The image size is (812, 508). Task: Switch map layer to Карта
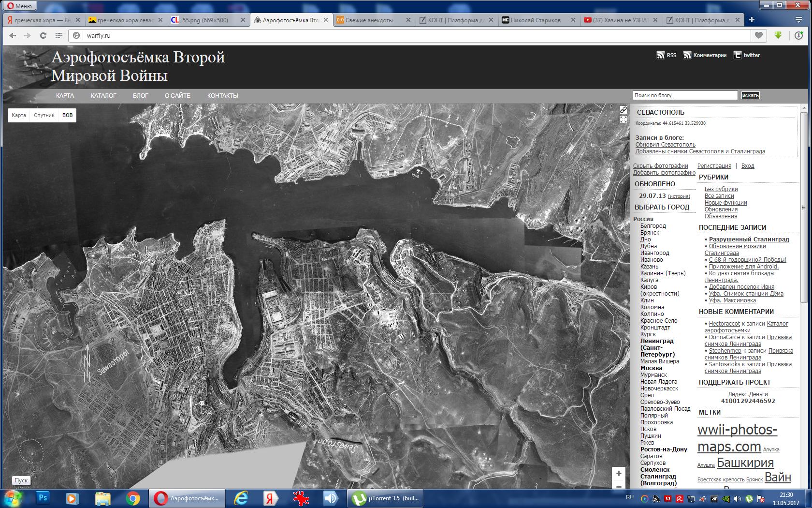pos(19,115)
